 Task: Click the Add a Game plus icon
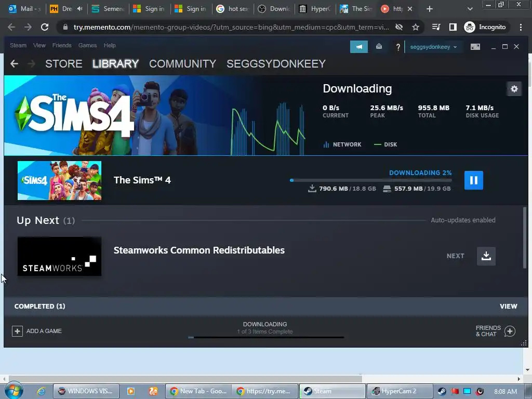tap(17, 331)
